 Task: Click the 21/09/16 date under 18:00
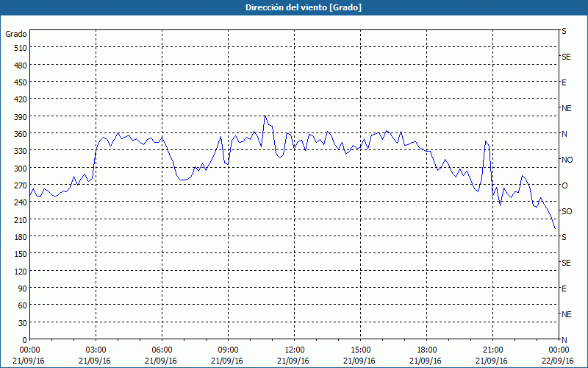(426, 361)
